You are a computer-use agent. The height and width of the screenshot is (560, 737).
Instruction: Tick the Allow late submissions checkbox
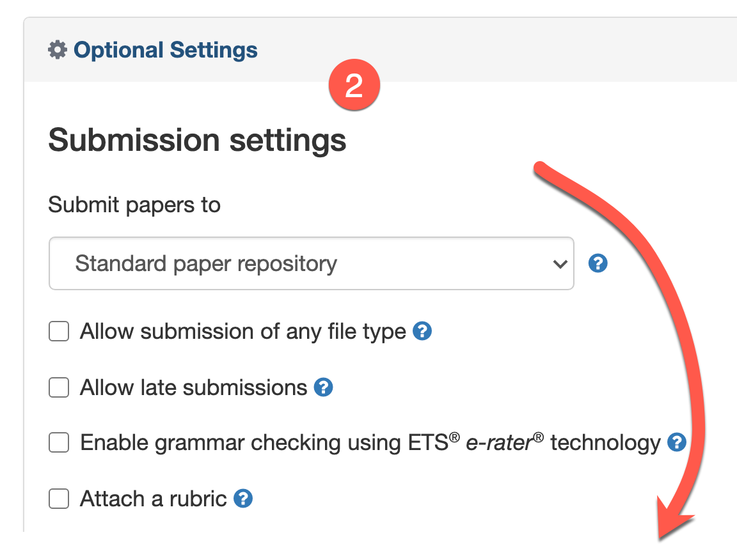tap(59, 387)
